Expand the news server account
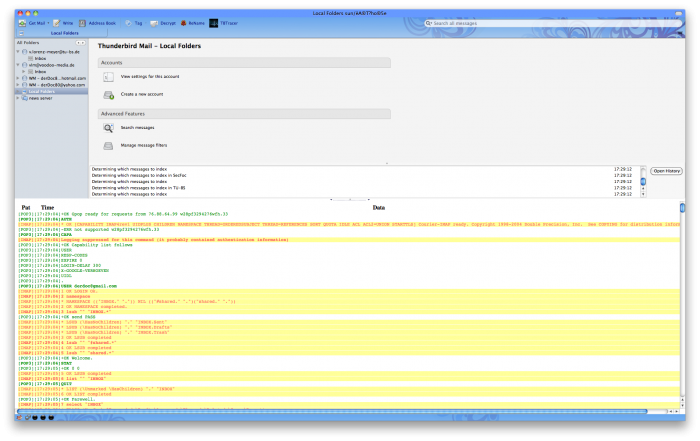Screen dimensions: 700x441 [x=18, y=98]
